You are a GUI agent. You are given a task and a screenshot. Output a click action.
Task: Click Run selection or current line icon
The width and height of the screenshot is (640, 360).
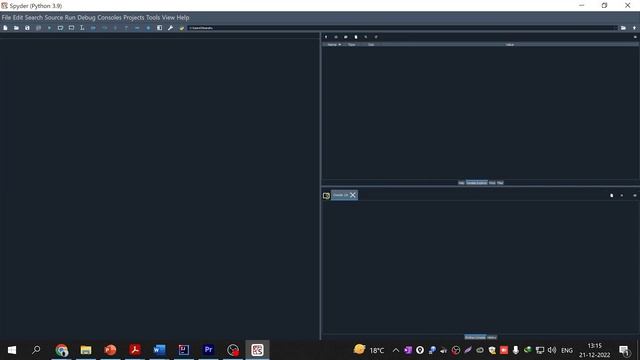(82, 28)
